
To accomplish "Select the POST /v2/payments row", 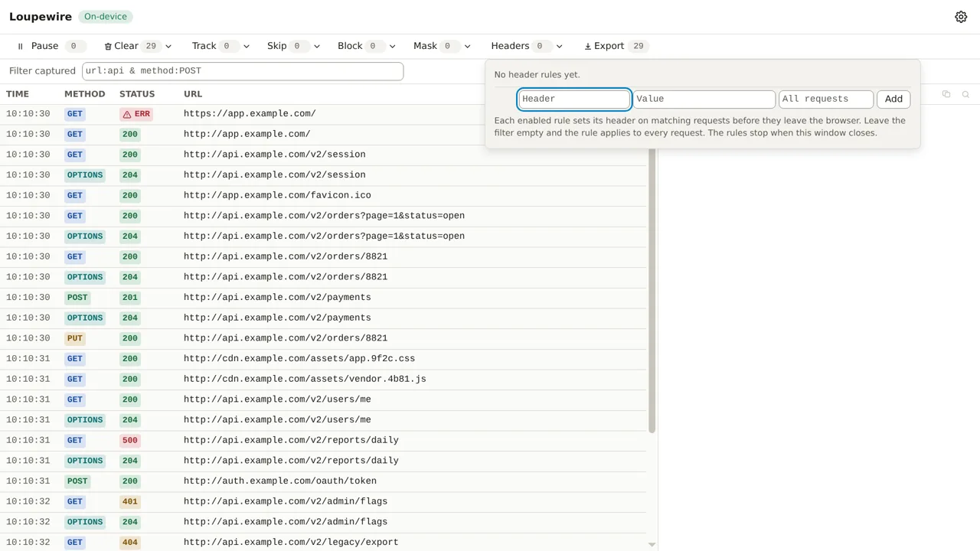I will click(x=323, y=298).
